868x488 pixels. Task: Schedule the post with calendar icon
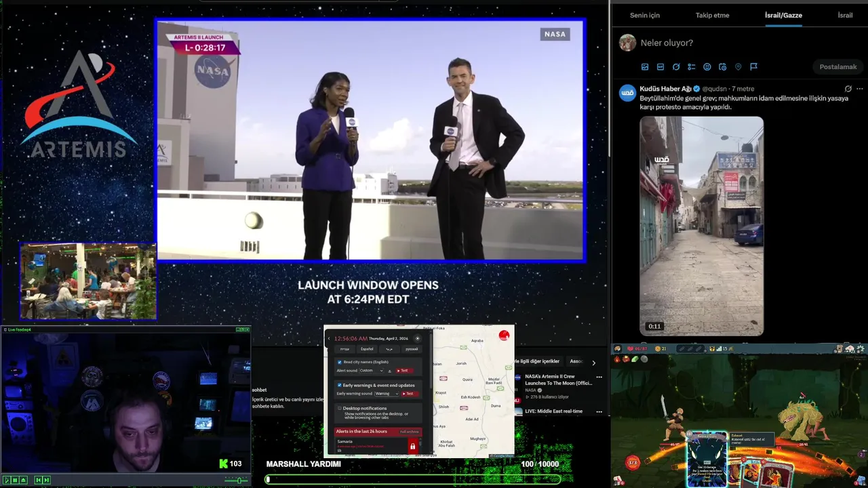pyautogui.click(x=723, y=67)
